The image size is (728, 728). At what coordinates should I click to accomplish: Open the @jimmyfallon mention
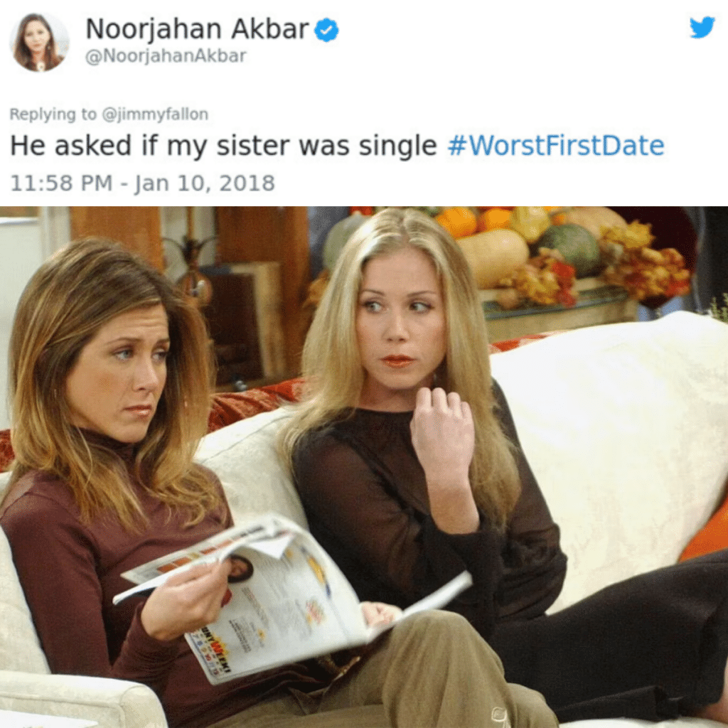[x=155, y=114]
